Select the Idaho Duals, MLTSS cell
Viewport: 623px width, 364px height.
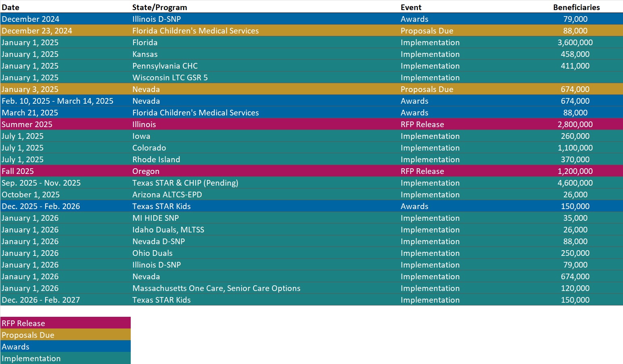tap(168, 230)
